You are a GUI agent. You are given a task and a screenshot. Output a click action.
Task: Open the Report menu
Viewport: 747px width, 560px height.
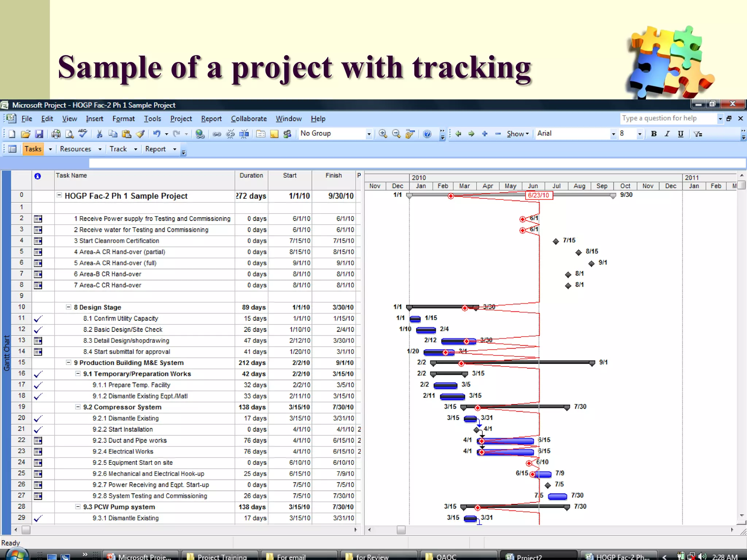tap(211, 119)
